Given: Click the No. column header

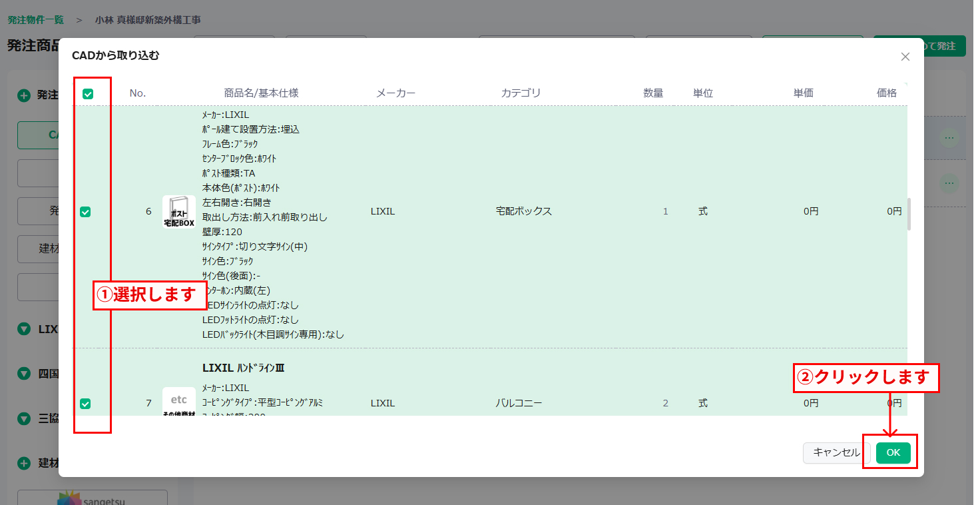Looking at the screenshot, I should coord(138,93).
